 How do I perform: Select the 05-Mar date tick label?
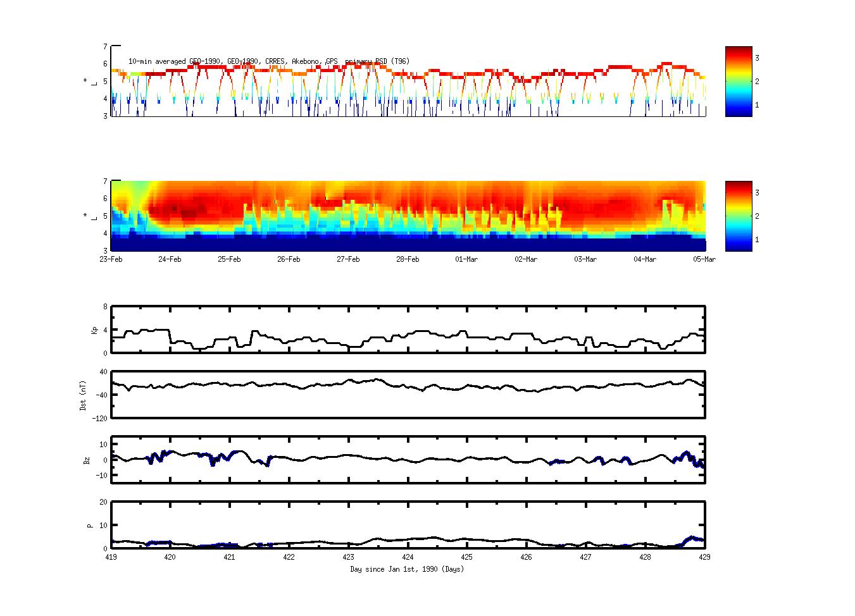704,259
